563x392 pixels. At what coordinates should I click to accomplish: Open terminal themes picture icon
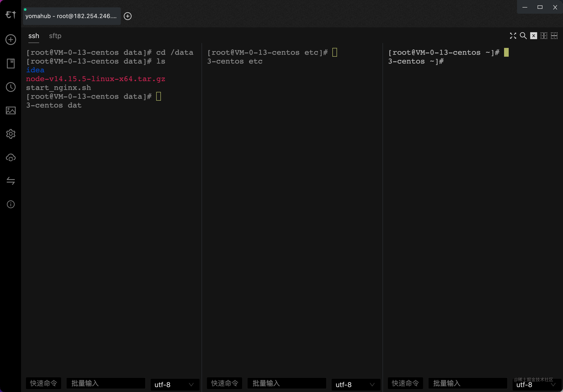tap(11, 110)
